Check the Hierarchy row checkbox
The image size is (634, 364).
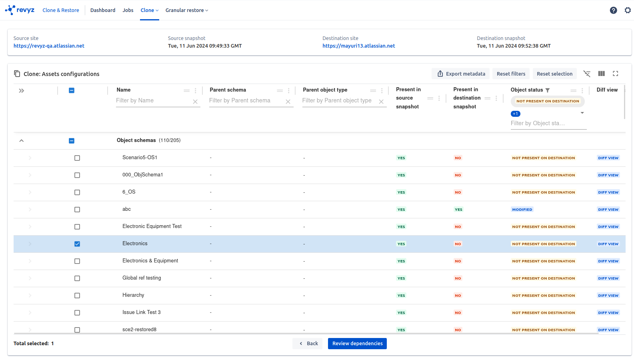point(77,296)
